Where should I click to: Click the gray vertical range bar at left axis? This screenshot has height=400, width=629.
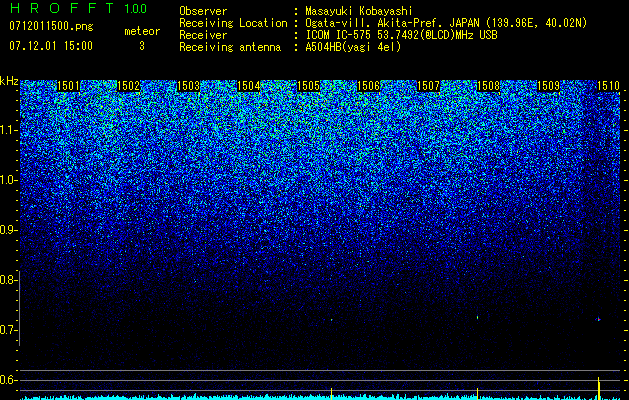coord(19,308)
